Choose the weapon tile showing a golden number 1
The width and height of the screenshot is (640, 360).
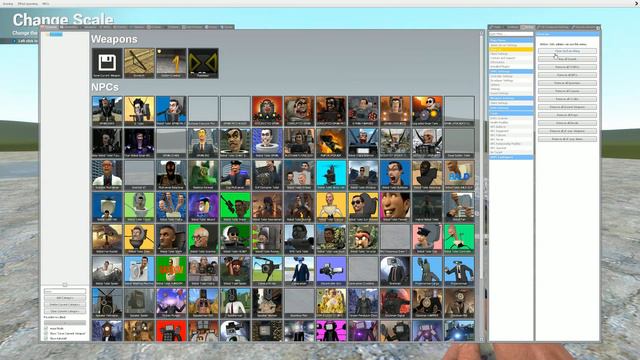[171, 63]
